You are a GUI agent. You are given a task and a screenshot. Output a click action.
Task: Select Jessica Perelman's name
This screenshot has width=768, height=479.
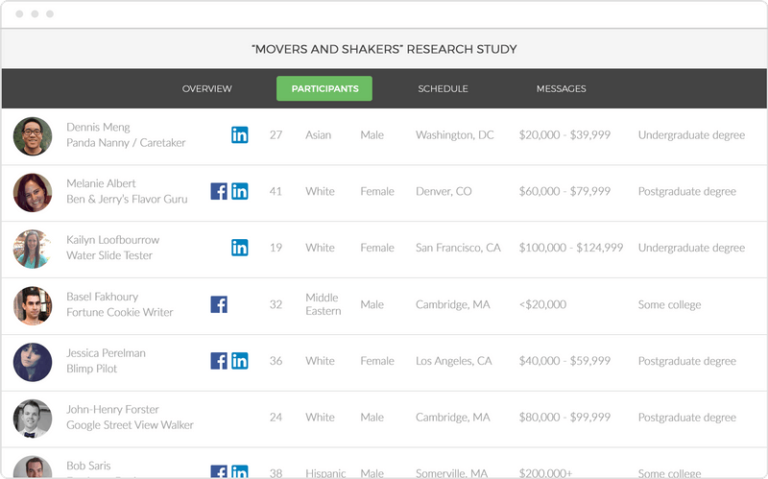[x=106, y=353]
